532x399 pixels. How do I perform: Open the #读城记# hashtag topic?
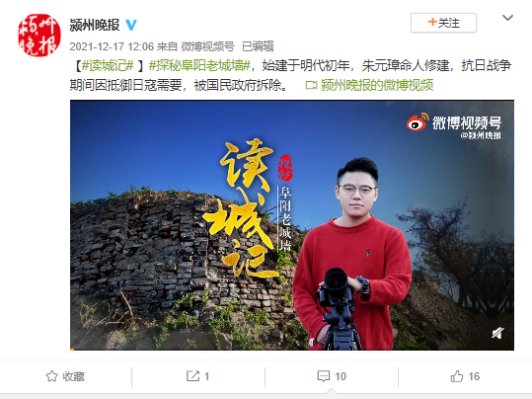pos(108,65)
